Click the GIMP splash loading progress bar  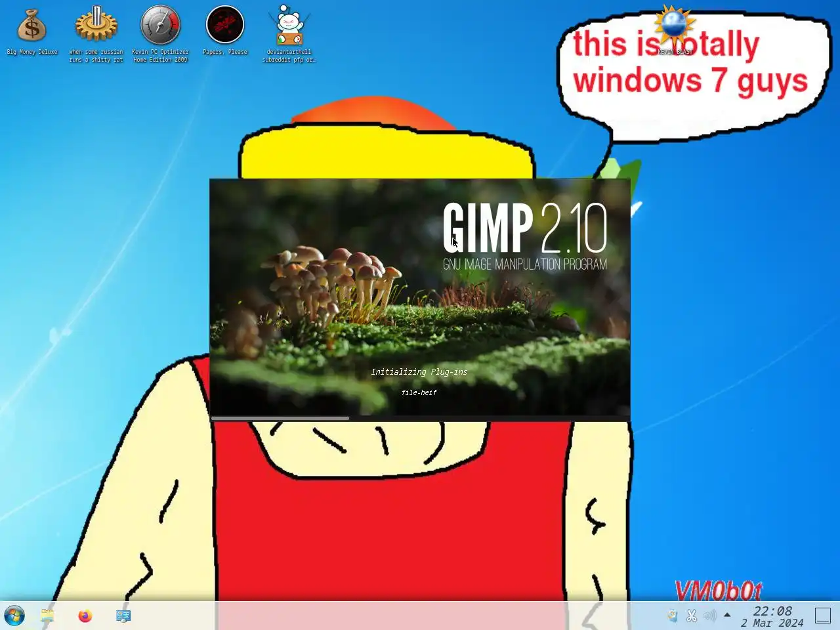[420, 418]
